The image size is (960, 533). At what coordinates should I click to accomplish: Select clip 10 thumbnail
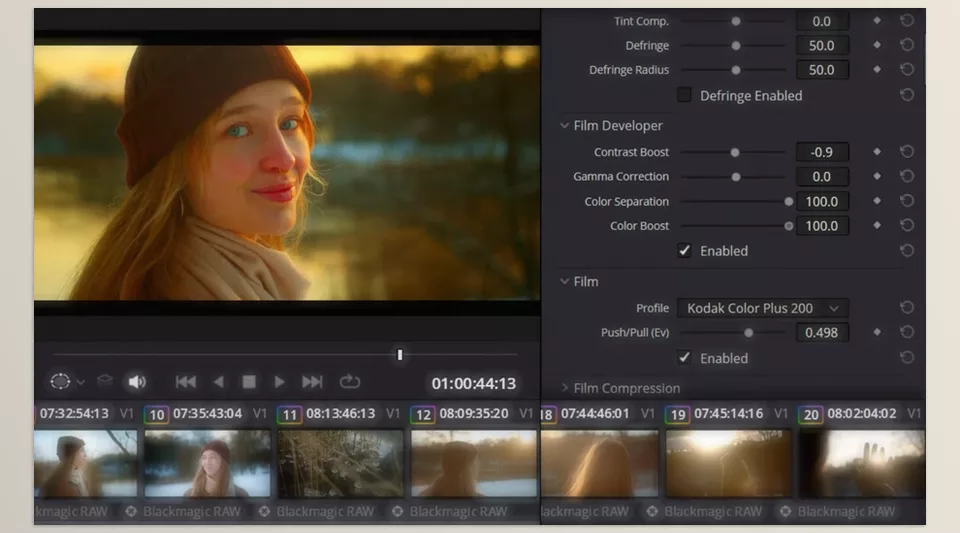click(207, 463)
